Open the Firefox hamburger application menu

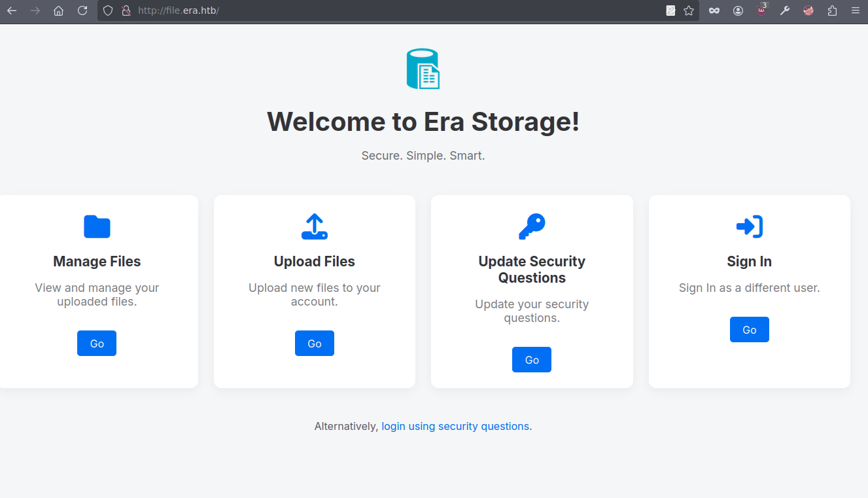point(855,10)
